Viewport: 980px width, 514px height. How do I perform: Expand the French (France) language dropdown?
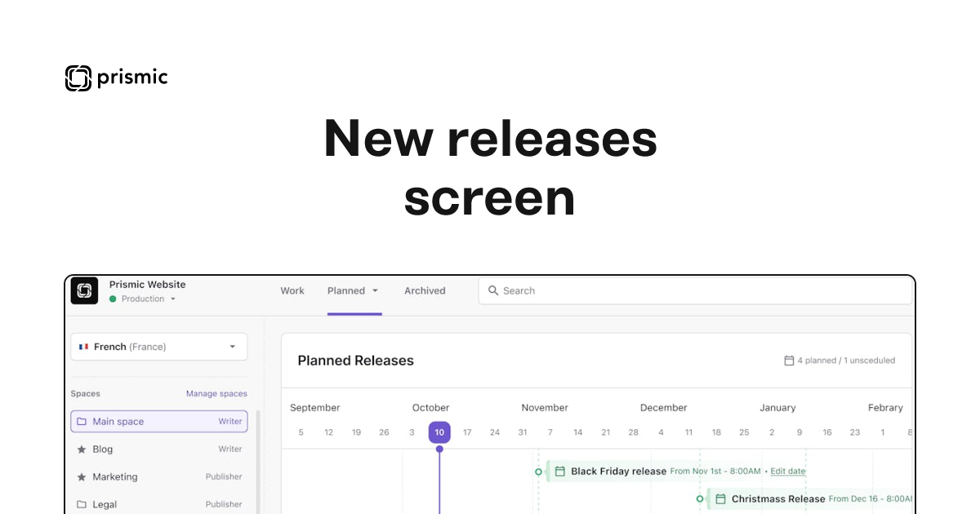[232, 346]
